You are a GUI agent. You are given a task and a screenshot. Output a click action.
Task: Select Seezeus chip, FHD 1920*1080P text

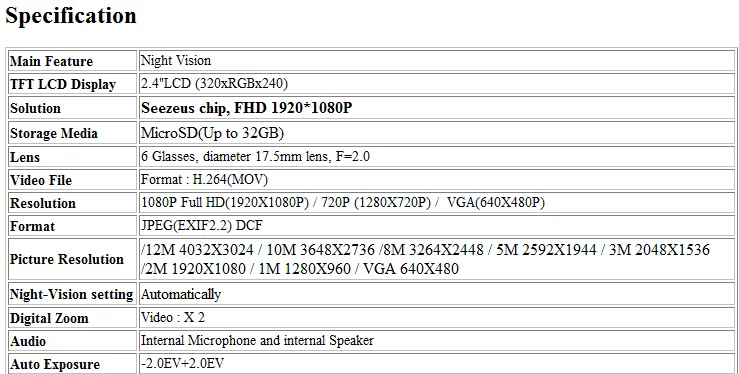246,108
